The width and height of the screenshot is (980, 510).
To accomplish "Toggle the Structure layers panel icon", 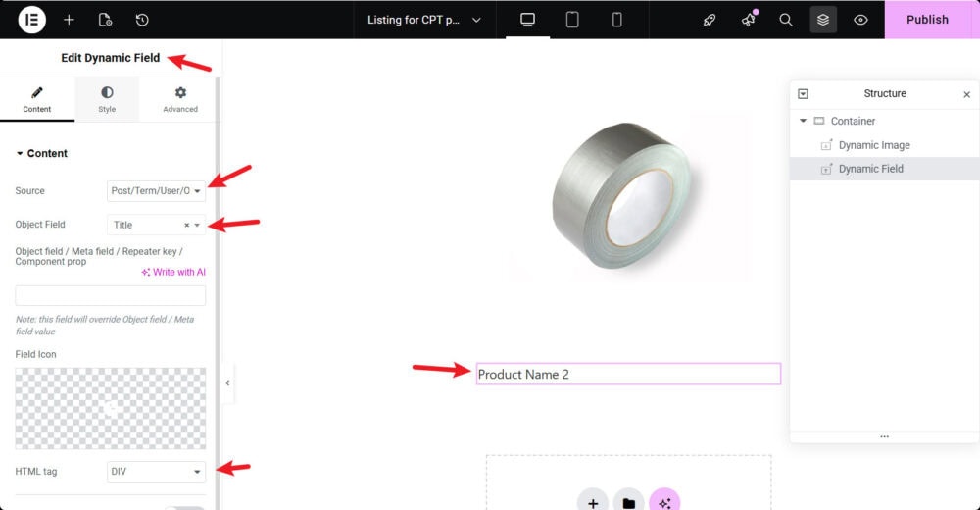I will pos(823,20).
